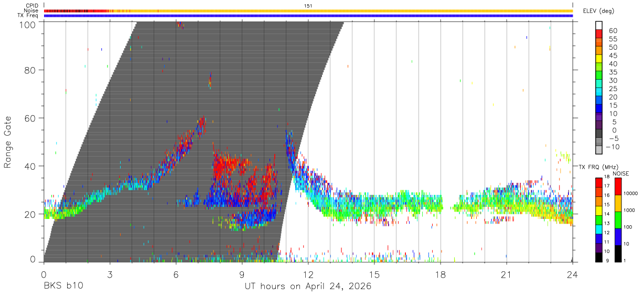644x297 pixels.
Task: Click the green ELEV swatch beside 35
Action: click(599, 75)
